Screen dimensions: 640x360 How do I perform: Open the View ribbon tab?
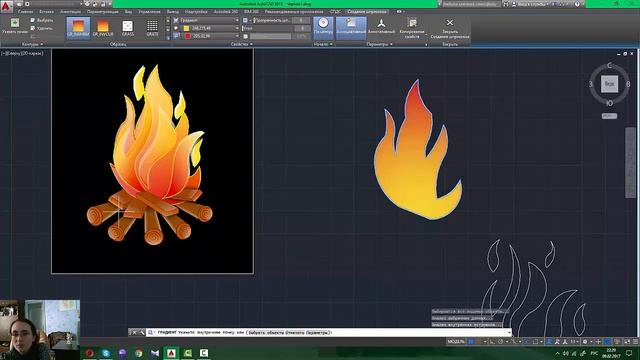(x=129, y=12)
